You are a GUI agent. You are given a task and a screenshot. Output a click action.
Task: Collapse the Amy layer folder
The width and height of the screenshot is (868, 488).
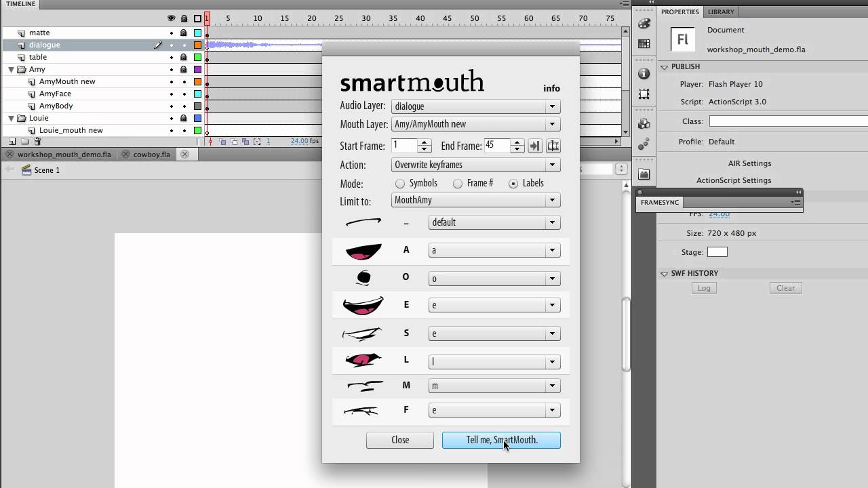coord(11,69)
